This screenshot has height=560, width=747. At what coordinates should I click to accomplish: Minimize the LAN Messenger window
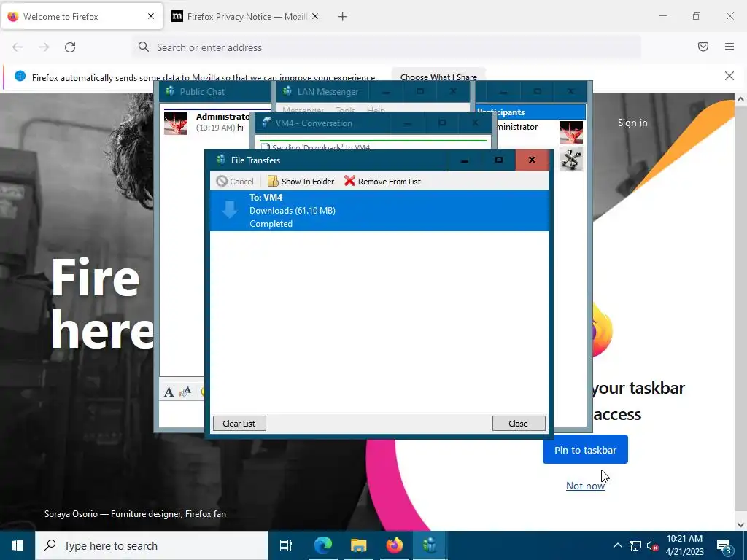(x=386, y=91)
